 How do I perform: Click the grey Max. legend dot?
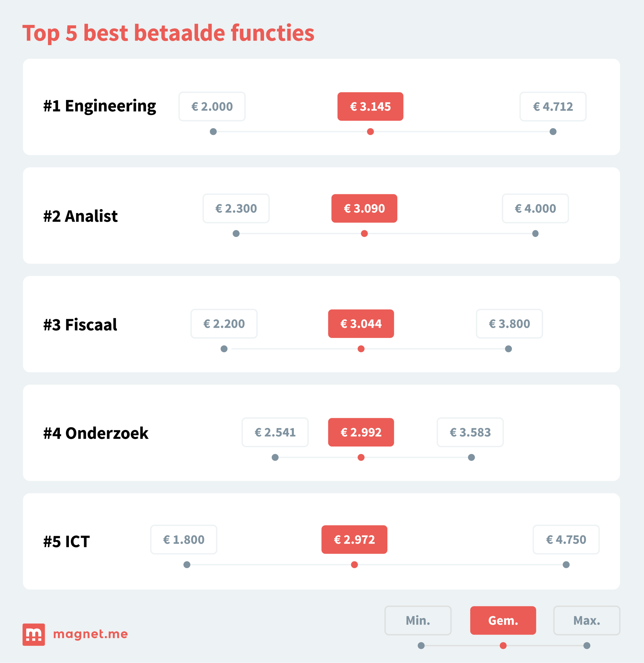click(x=587, y=646)
